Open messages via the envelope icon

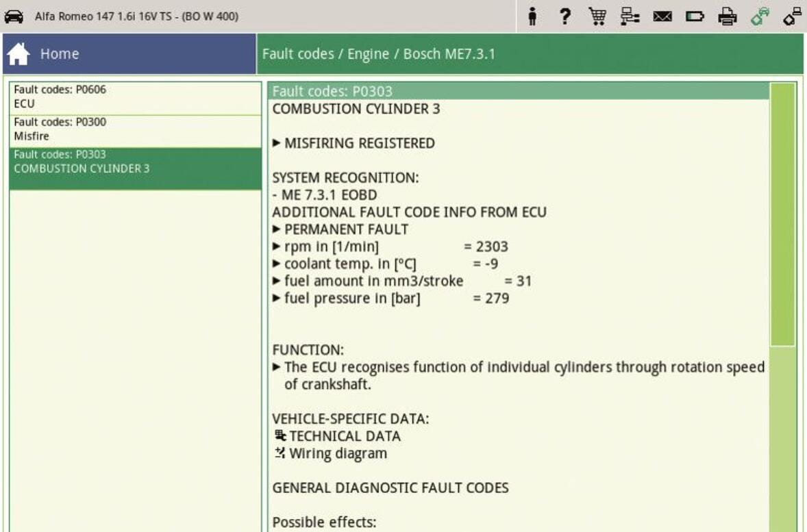point(662,16)
